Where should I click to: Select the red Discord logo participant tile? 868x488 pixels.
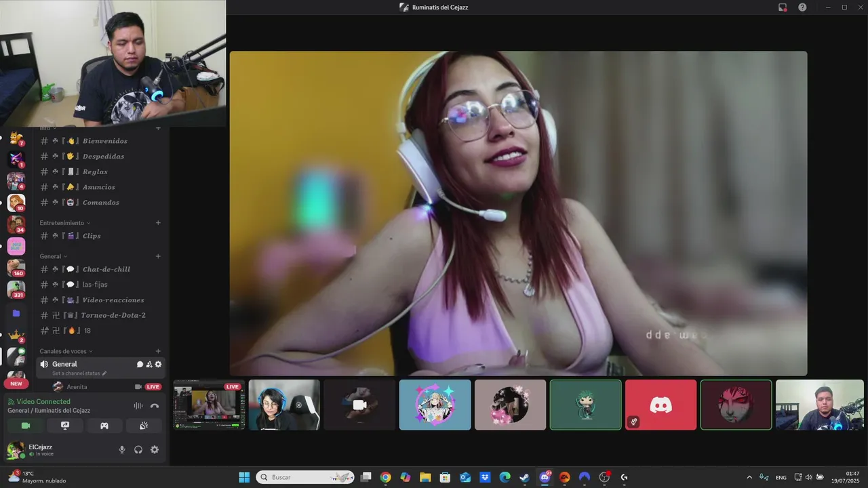click(660, 405)
